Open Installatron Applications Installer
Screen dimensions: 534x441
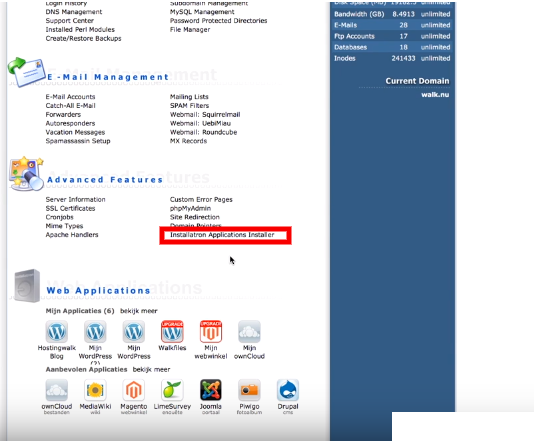[x=222, y=235]
